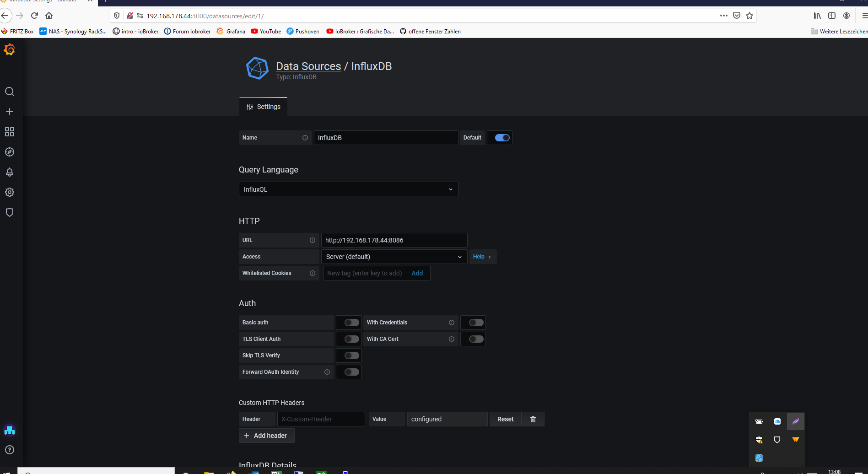Click the HTTP URL input field
Viewport: 868px width, 474px height.
point(394,240)
